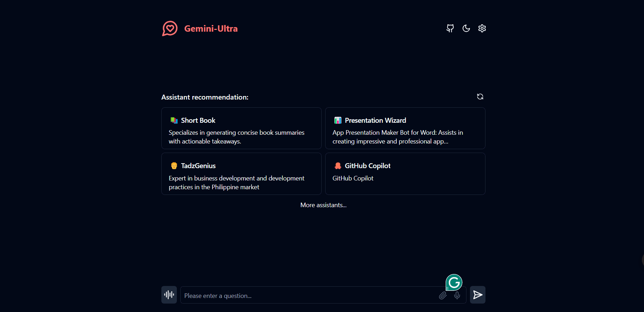The image size is (644, 312).
Task: Activate the microphone voice input
Action: tap(457, 295)
